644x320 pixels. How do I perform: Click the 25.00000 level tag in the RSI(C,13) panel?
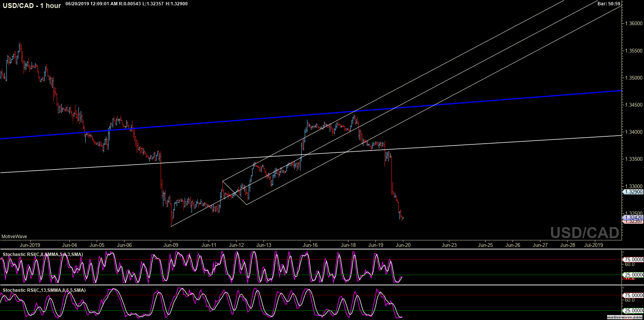(633, 310)
